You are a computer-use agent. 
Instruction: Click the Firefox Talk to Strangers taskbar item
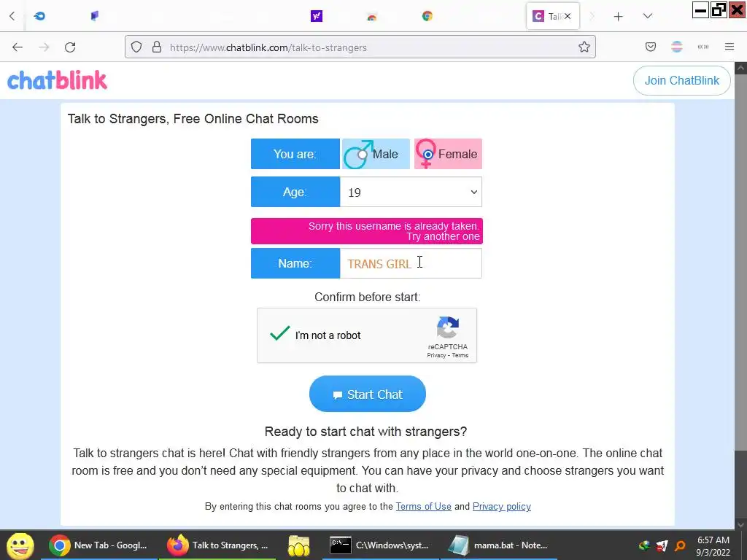coord(217,545)
